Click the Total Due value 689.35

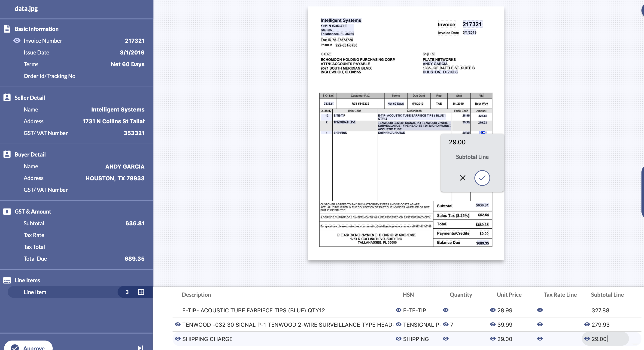point(134,259)
